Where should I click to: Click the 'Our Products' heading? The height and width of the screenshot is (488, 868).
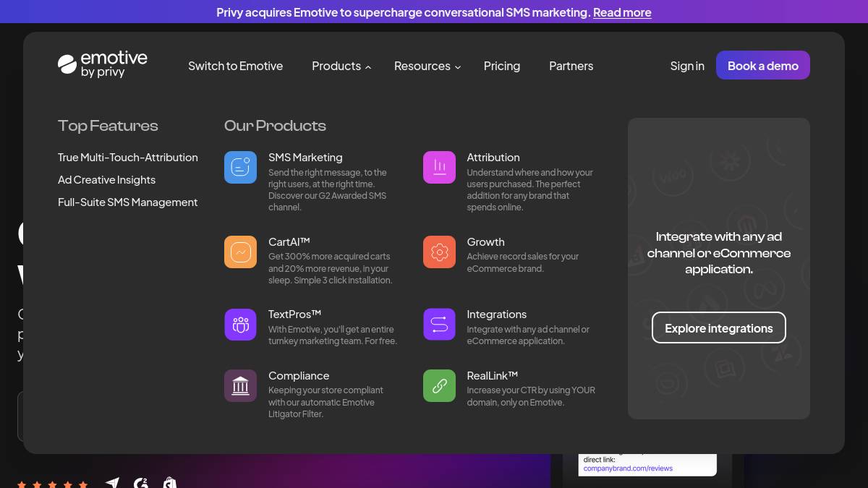(275, 126)
